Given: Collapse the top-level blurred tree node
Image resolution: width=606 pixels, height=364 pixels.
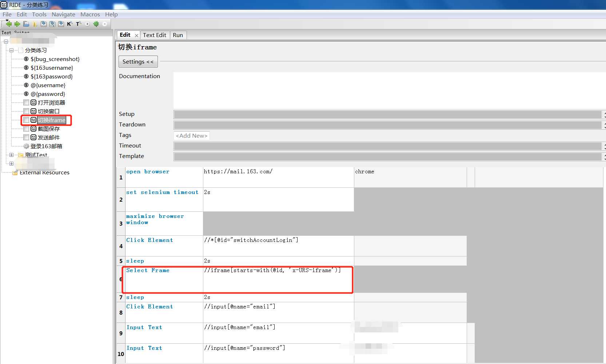Looking at the screenshot, I should 6,41.
